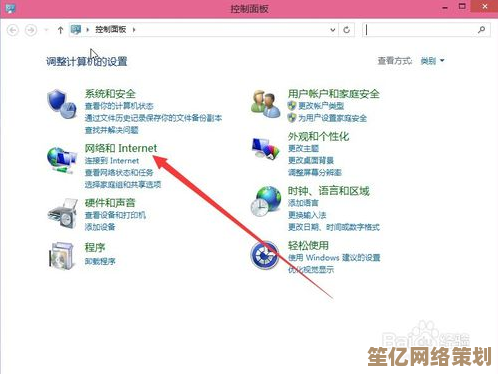Open Hardware and Sound printer icon
Screen dimensions: 498x375
point(63,213)
